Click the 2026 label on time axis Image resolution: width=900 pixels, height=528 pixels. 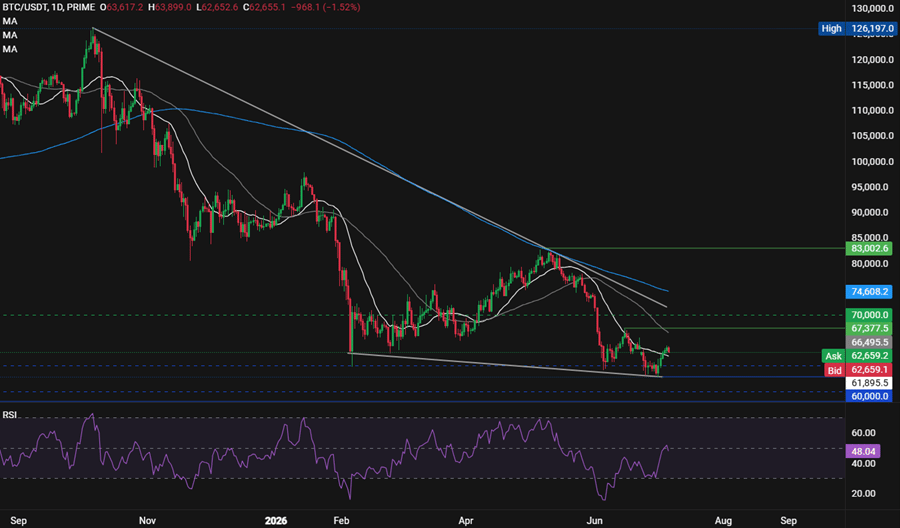click(x=276, y=521)
